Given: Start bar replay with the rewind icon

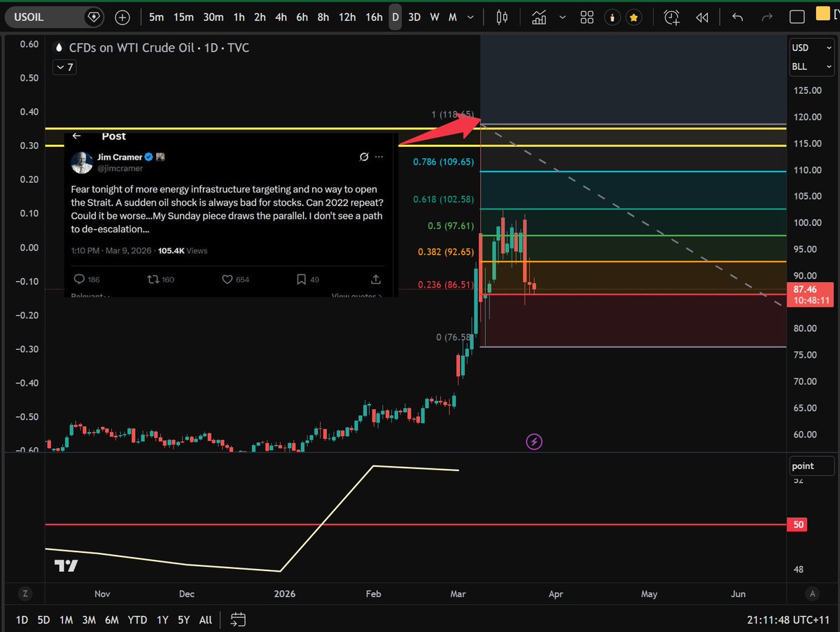Looking at the screenshot, I should (x=702, y=17).
